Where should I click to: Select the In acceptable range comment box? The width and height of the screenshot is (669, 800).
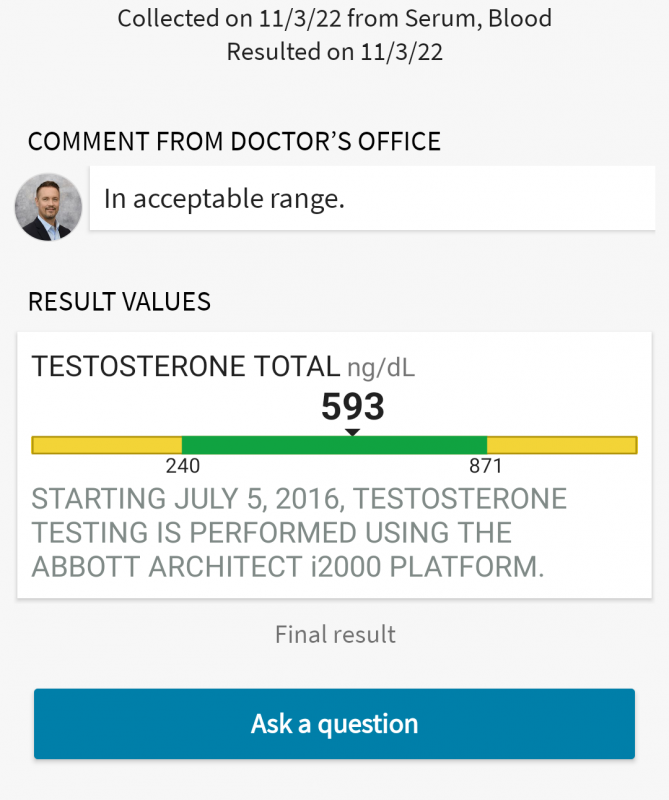373,198
